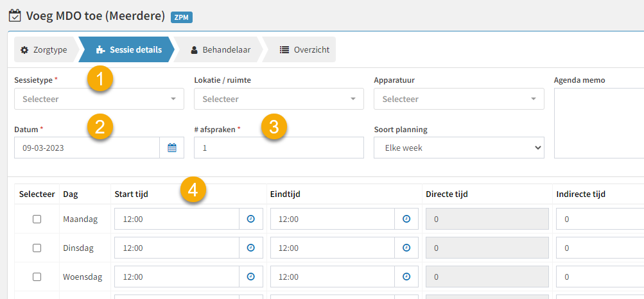The width and height of the screenshot is (644, 299).
Task: Click the # afspraken input field
Action: 279,148
